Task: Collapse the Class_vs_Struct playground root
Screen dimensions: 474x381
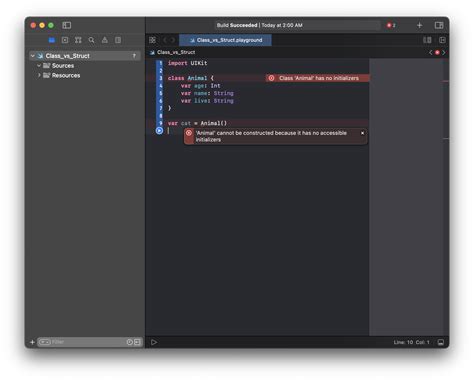Action: pos(32,56)
